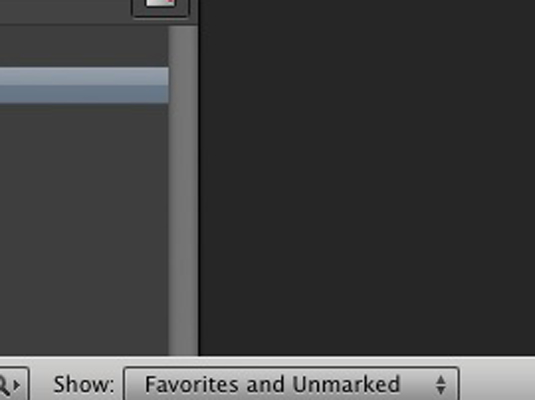Click the vertical scrollbar track in list
The image size is (535, 400).
click(x=183, y=191)
